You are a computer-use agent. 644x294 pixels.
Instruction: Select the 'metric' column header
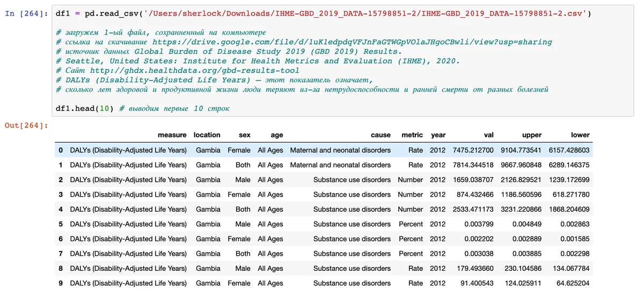tap(412, 135)
